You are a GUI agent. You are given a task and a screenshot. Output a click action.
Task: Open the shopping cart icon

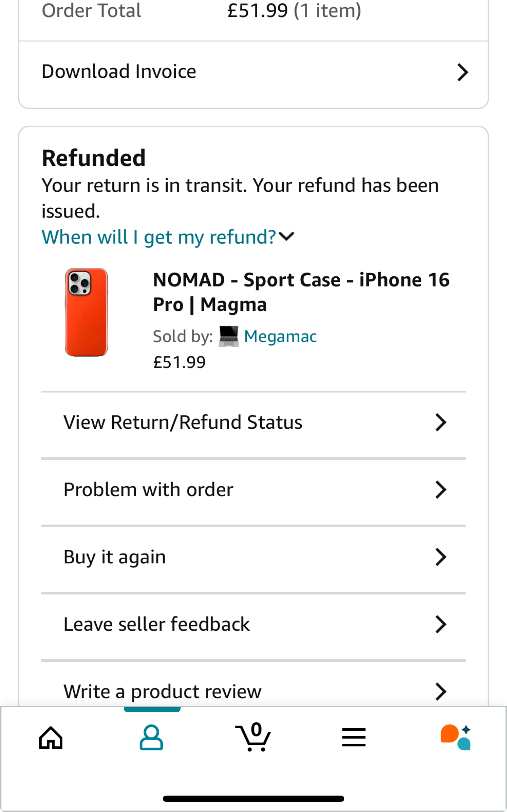coord(253,737)
